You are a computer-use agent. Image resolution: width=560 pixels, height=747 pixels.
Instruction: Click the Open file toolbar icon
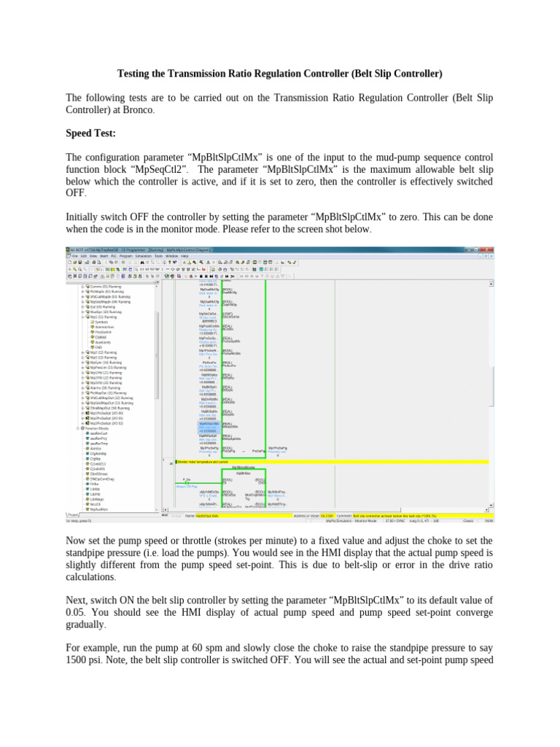point(75,262)
